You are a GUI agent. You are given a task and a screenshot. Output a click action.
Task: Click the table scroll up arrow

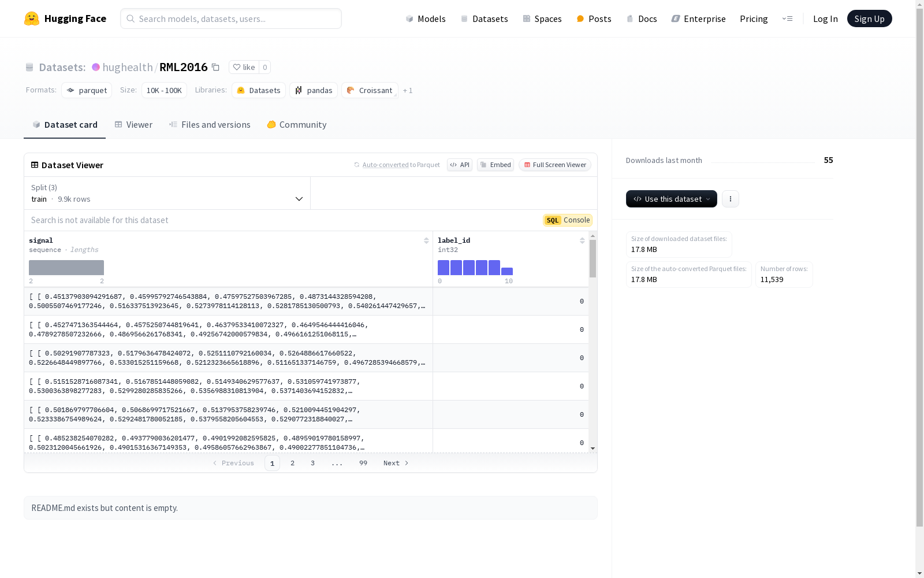tap(593, 236)
